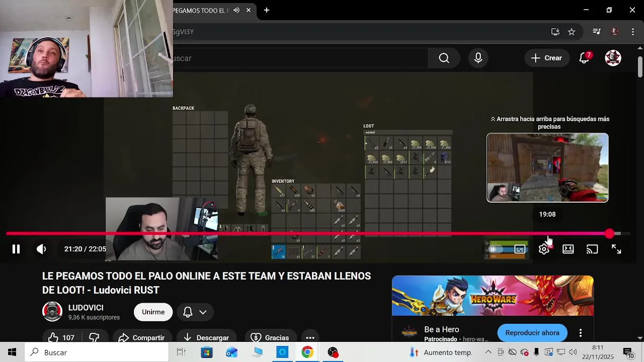Image resolution: width=644 pixels, height=362 pixels.
Task: Bookmark this page with the star
Action: 572,32
